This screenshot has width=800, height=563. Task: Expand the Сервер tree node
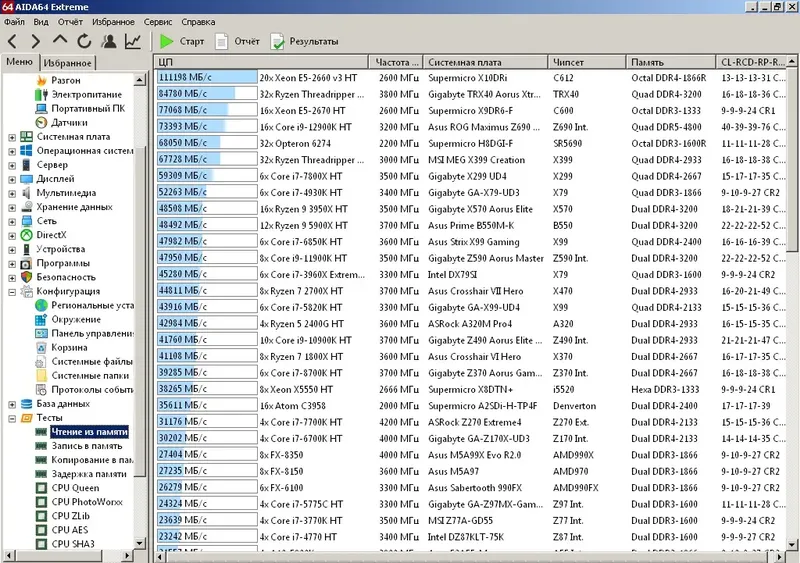[x=12, y=165]
